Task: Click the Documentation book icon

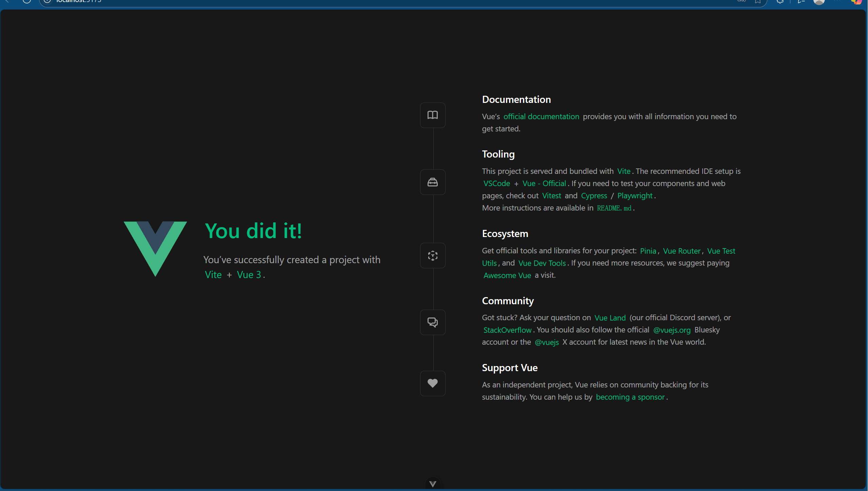Action: pyautogui.click(x=432, y=115)
